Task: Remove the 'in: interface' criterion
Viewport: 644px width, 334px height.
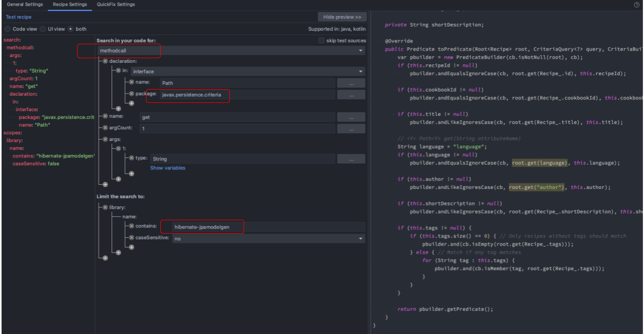Action: pos(118,71)
